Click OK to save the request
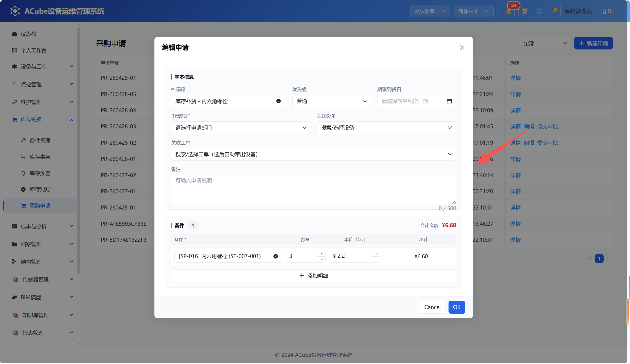This screenshot has width=630, height=364. click(x=457, y=307)
